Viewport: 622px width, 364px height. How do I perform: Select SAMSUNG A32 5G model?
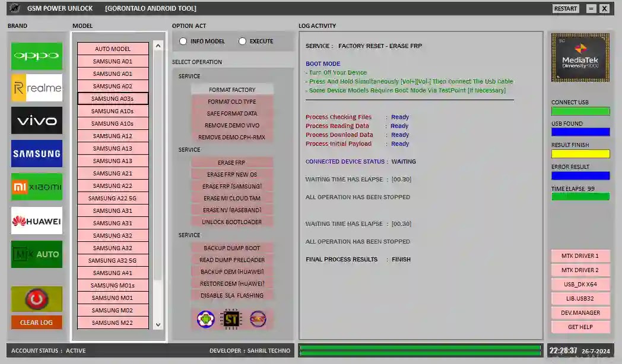113,260
